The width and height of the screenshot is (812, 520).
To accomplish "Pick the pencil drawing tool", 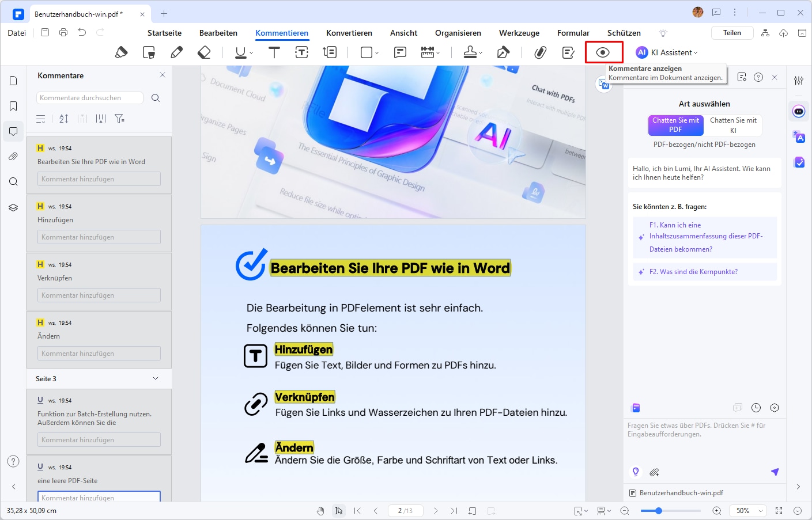I will [x=177, y=52].
